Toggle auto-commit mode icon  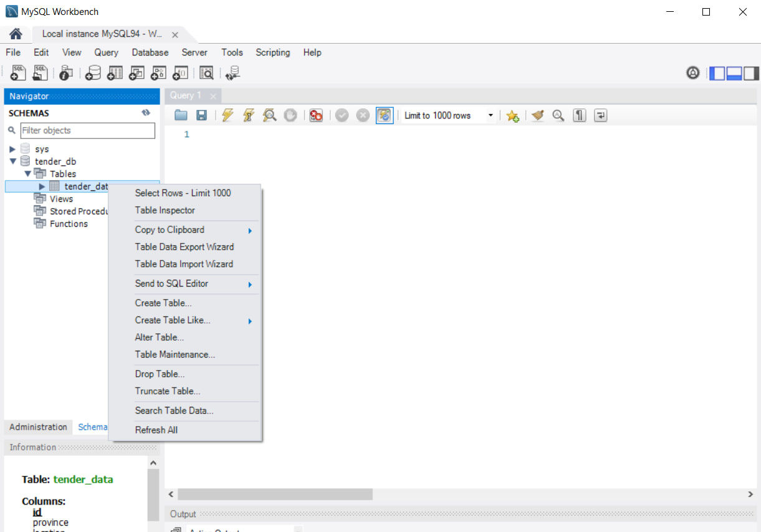[x=385, y=115]
